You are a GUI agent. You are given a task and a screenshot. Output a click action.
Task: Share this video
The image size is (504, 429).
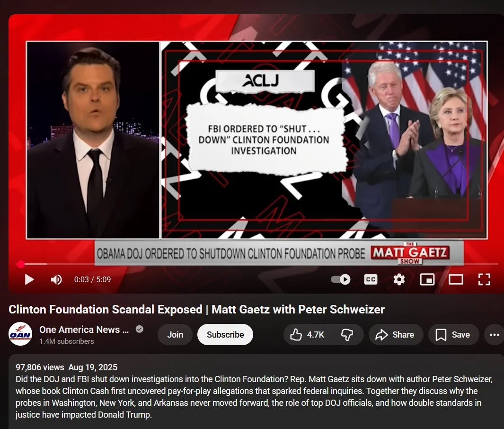tap(395, 334)
